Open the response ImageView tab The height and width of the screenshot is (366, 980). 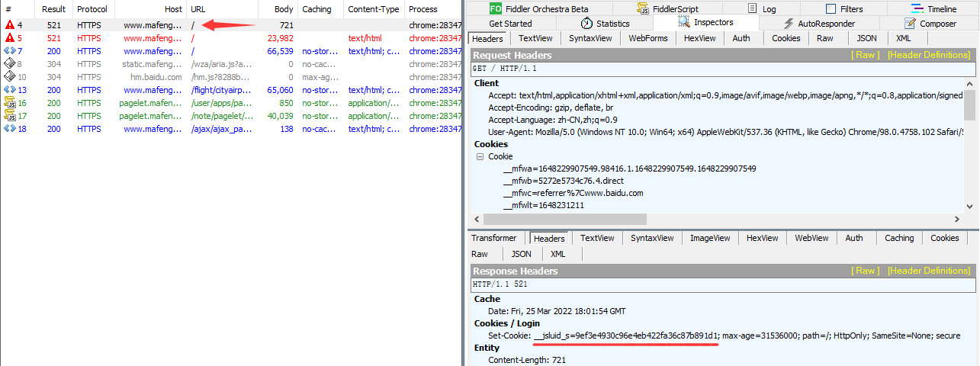point(709,238)
